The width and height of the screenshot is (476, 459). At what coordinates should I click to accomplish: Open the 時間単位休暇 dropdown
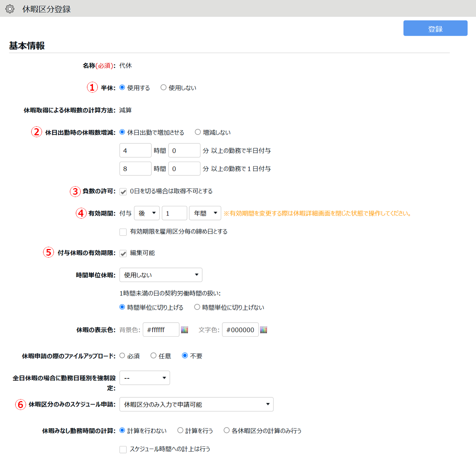click(x=161, y=275)
